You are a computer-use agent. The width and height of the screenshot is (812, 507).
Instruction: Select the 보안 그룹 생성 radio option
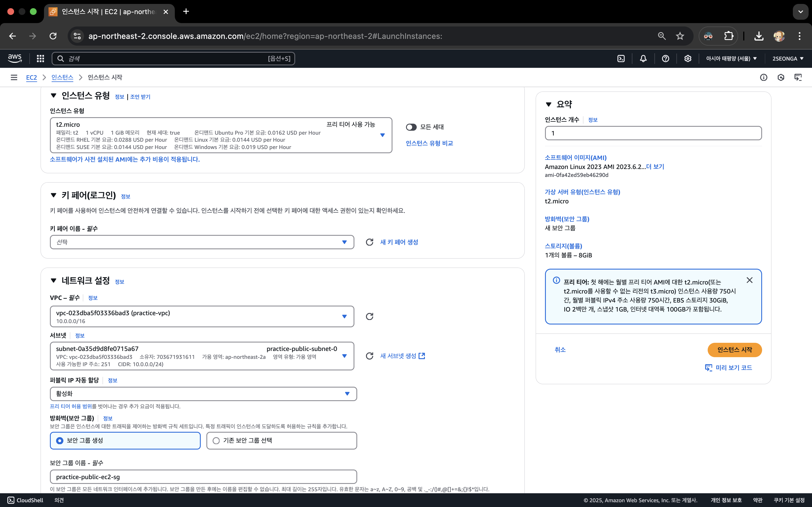coord(60,441)
